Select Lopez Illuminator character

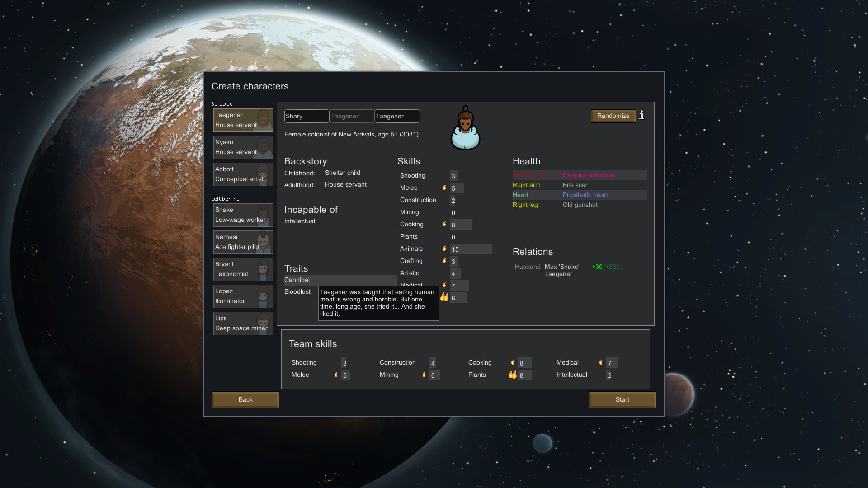(x=241, y=296)
